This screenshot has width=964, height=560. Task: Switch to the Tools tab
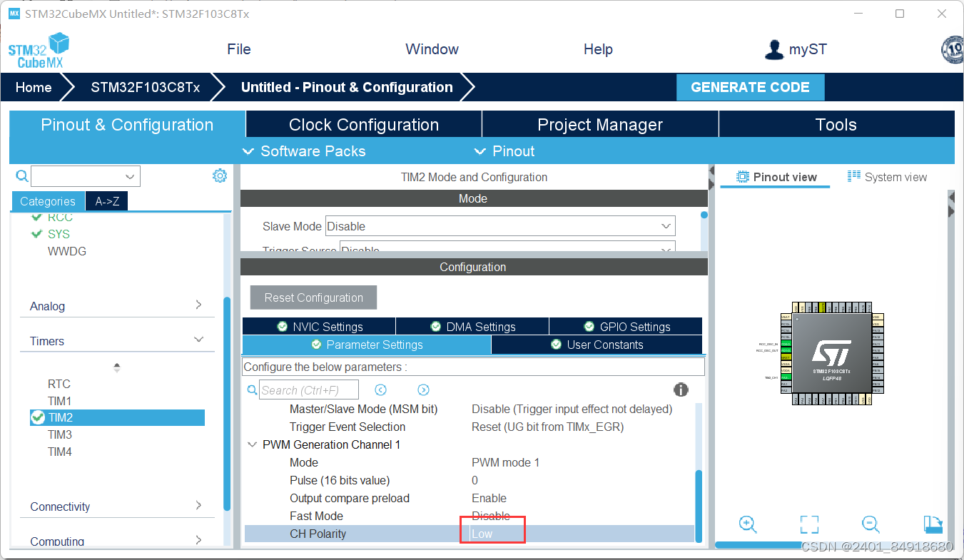point(836,124)
